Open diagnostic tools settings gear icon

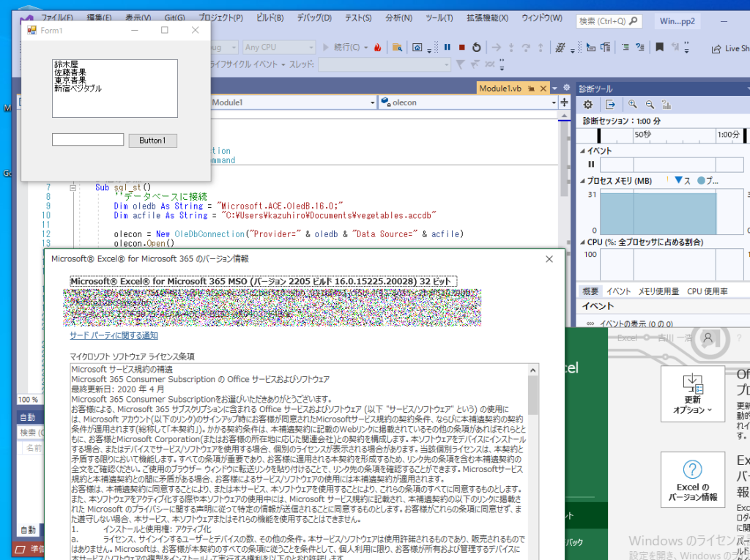coord(587,105)
